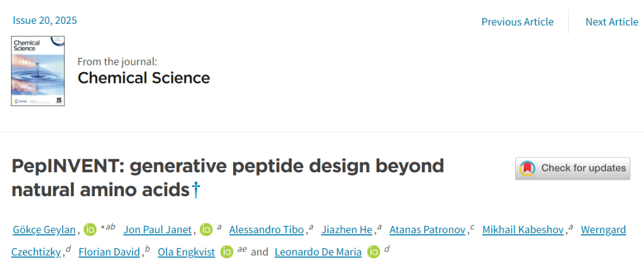This screenshot has width=644, height=273.
Task: Click the Check for updates button
Action: 572,168
